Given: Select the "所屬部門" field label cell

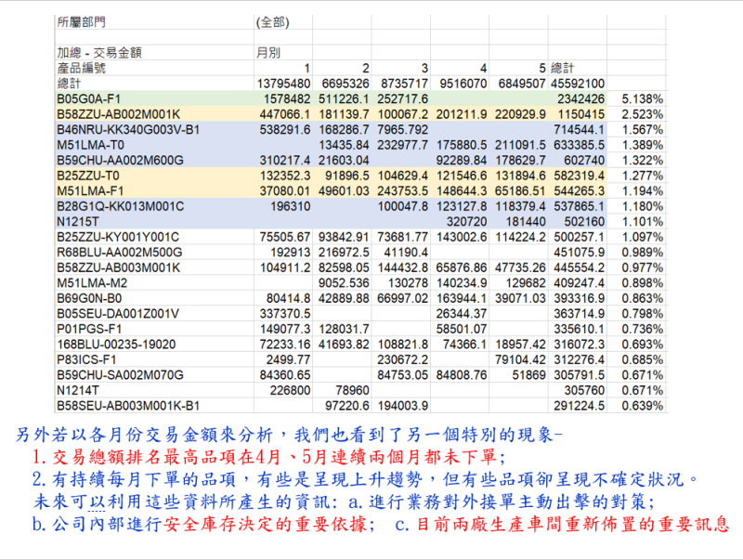Looking at the screenshot, I should tap(82, 20).
